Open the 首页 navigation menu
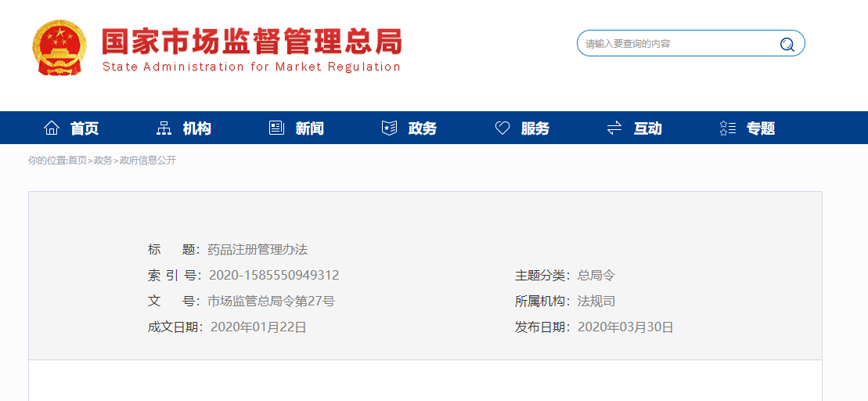868x401 pixels. 85,128
